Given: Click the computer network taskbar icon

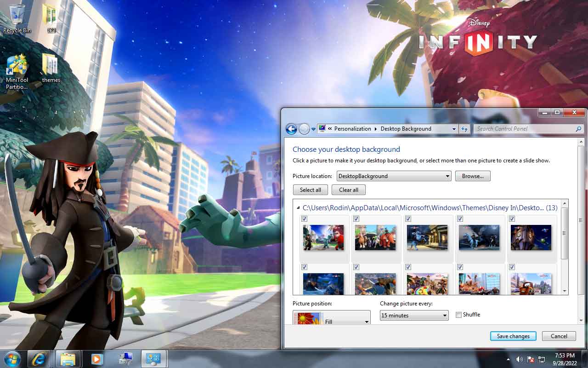Looking at the screenshot, I should [x=125, y=359].
